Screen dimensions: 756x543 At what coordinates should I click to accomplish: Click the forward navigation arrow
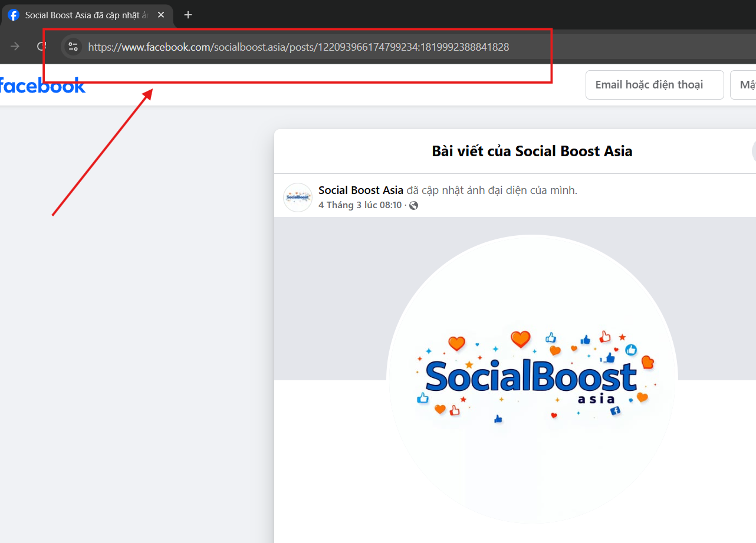click(x=15, y=47)
